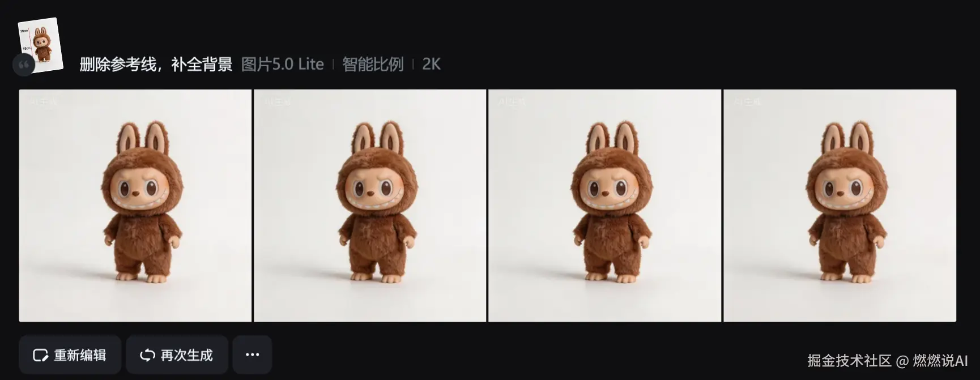Viewport: 980px width, 380px height.
Task: Click the AI生成 watermark on second image
Action: [278, 102]
